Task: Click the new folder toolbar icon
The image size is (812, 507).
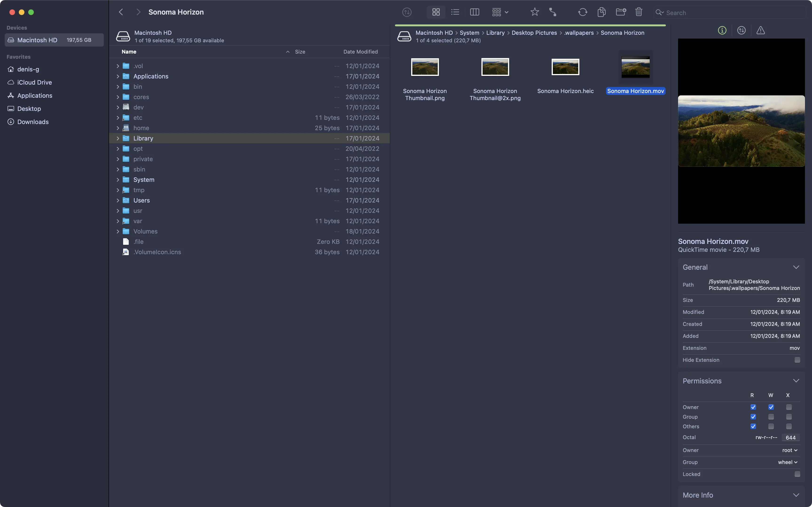Action: pos(621,12)
